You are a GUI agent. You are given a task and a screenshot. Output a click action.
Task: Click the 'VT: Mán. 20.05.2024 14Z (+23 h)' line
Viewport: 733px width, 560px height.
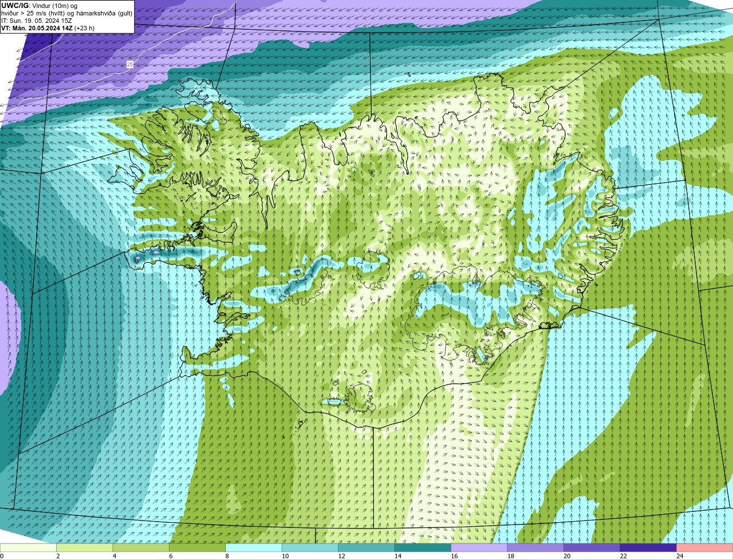point(48,27)
